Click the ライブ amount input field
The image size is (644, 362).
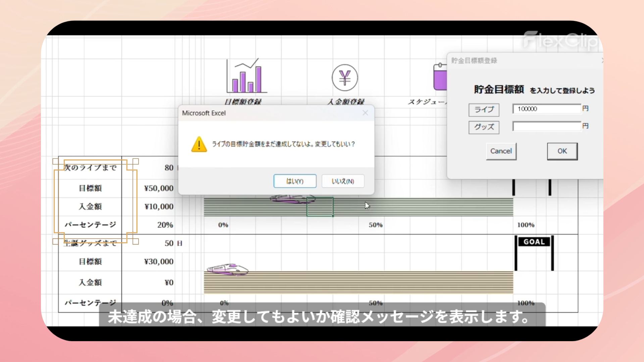pyautogui.click(x=546, y=109)
